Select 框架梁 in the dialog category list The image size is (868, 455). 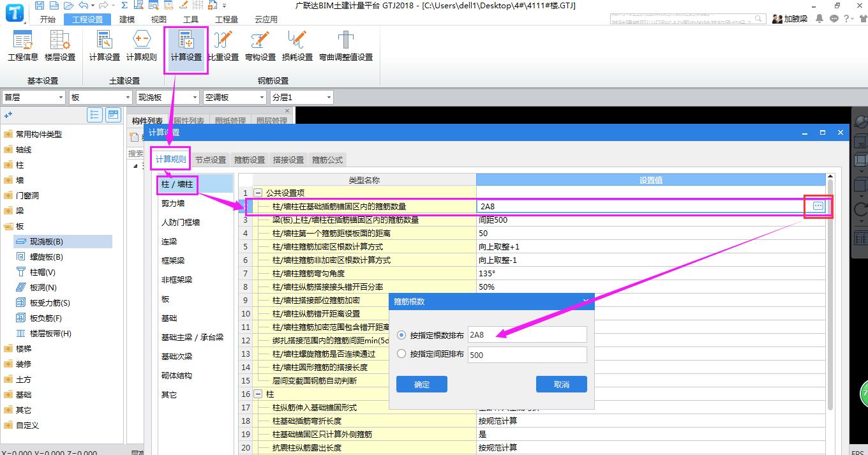click(173, 261)
